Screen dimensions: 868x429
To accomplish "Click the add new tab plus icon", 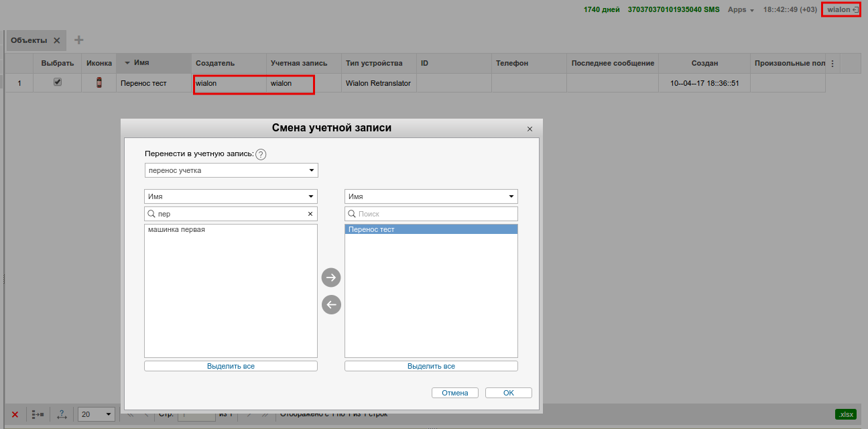I will tap(78, 40).
